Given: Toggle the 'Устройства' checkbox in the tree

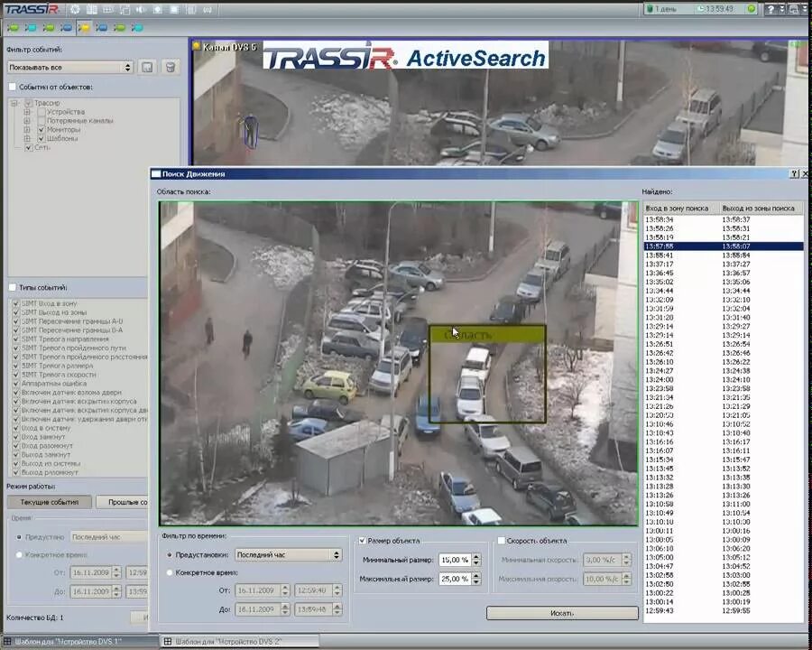Looking at the screenshot, I should pos(42,112).
